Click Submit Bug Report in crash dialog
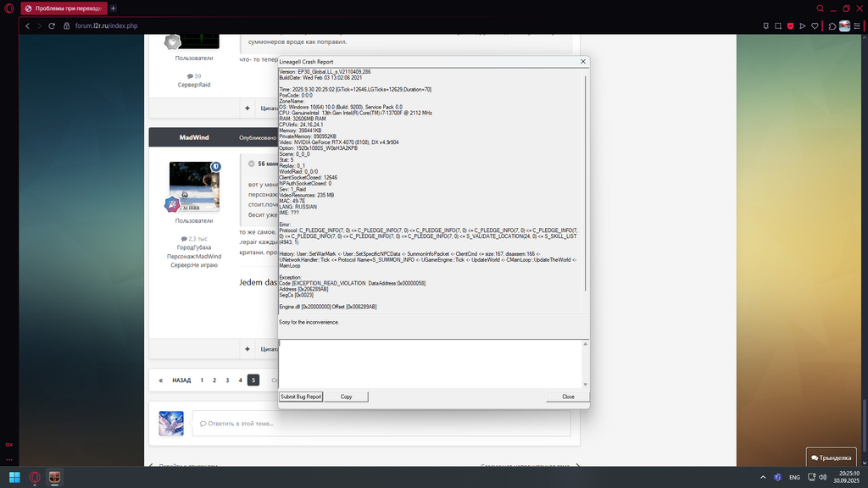The image size is (868, 488). (x=301, y=396)
